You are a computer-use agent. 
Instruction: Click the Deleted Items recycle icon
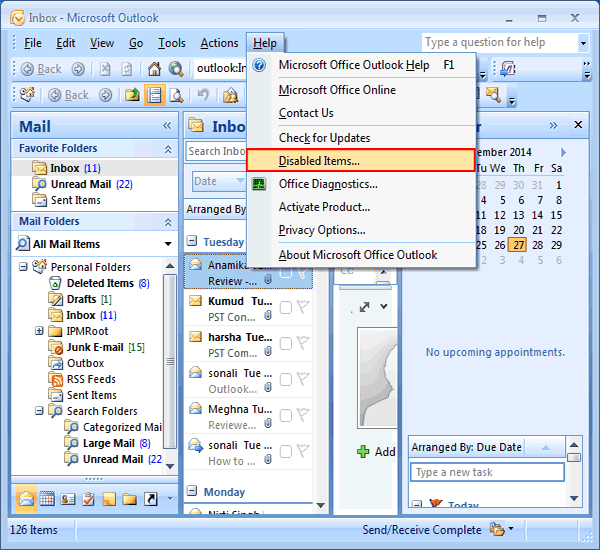pyautogui.click(x=55, y=283)
